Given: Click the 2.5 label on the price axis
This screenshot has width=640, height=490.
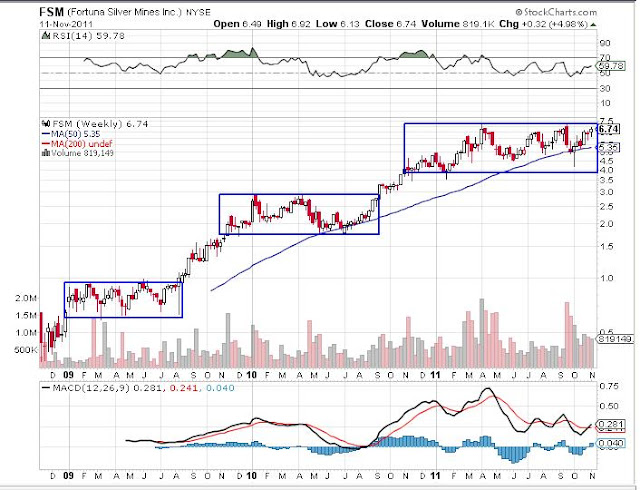Looking at the screenshot, I should click(606, 207).
